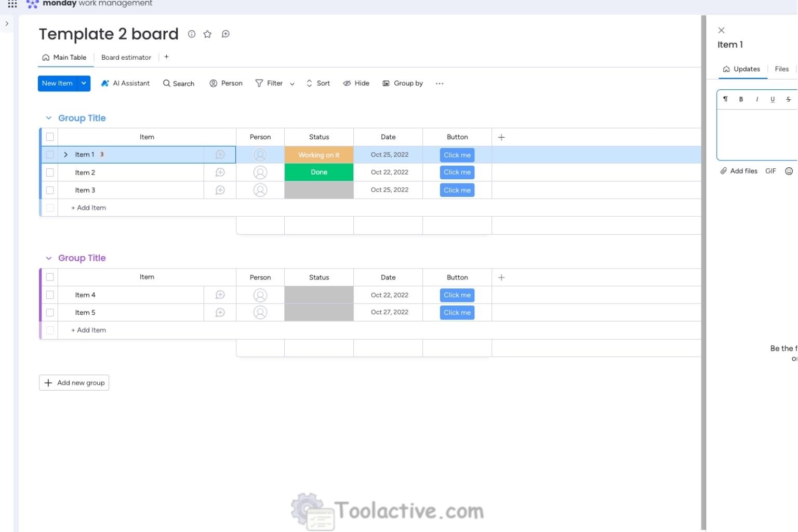The width and height of the screenshot is (798, 532).
Task: Star the Template 2 board as favorite
Action: coord(207,34)
